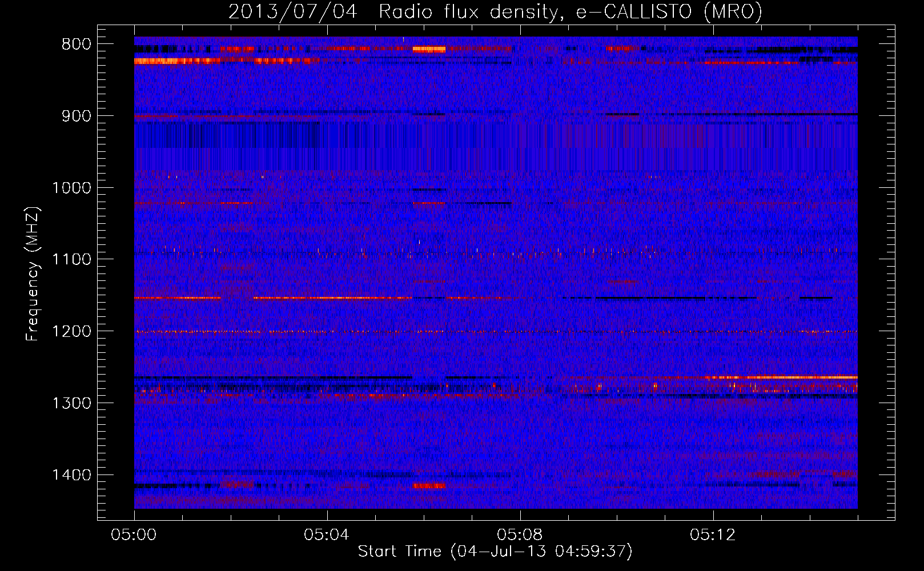Image resolution: width=924 pixels, height=571 pixels.
Task: Click the 05:00 time tick label
Action: (134, 534)
